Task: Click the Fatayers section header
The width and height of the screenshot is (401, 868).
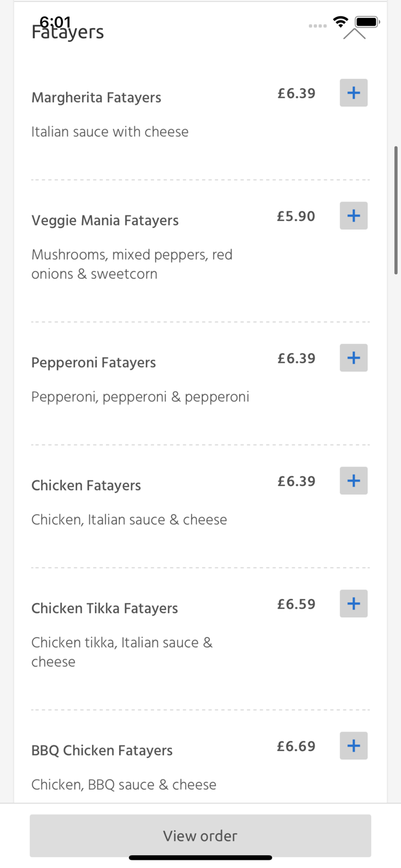Action: tap(68, 32)
